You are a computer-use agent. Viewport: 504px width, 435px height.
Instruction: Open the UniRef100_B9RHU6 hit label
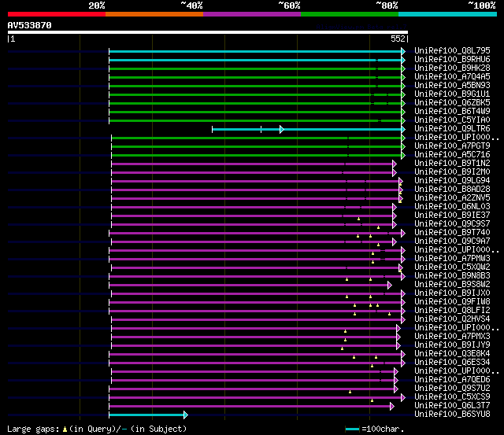point(452,60)
